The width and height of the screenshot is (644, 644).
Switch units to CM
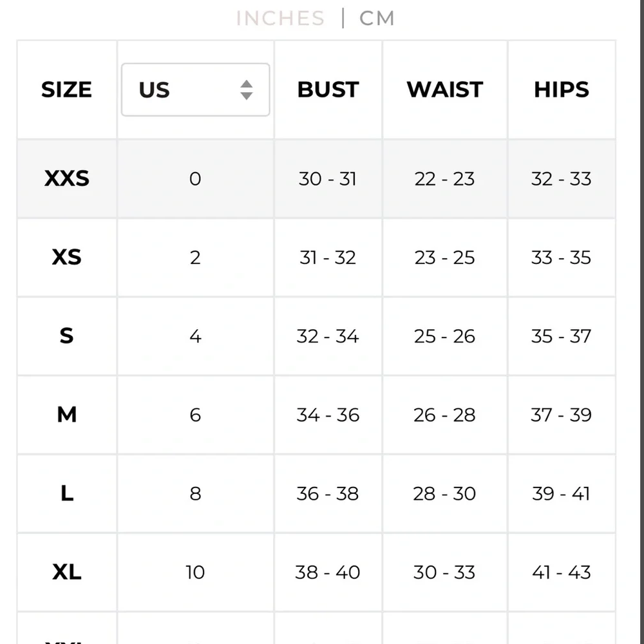tap(377, 19)
